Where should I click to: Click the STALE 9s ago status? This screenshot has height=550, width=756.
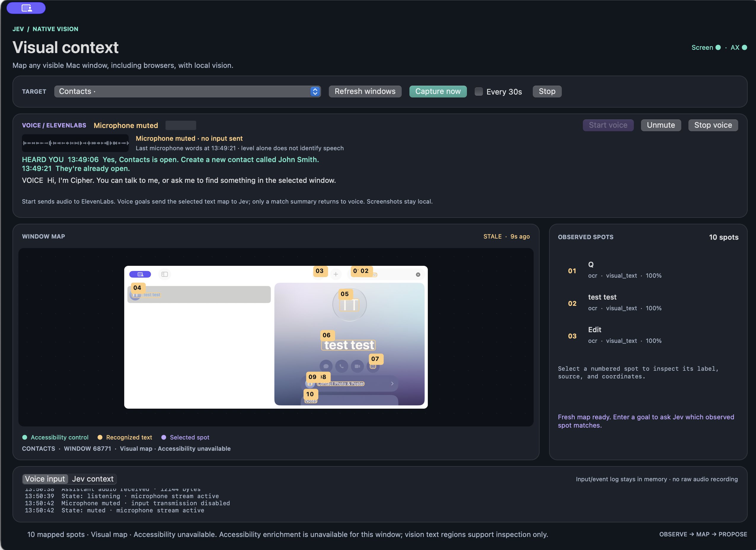click(x=506, y=236)
